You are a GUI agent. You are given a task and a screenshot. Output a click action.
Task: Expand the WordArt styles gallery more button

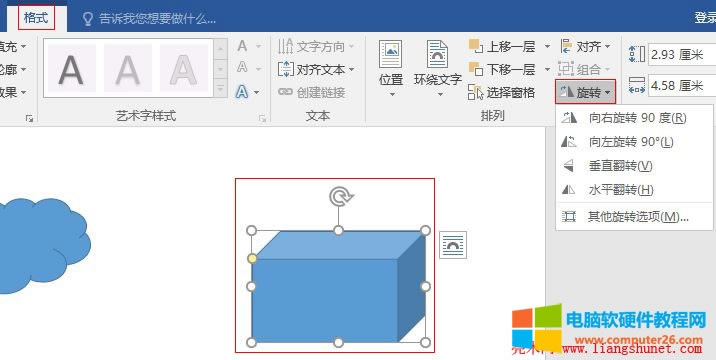[x=221, y=88]
